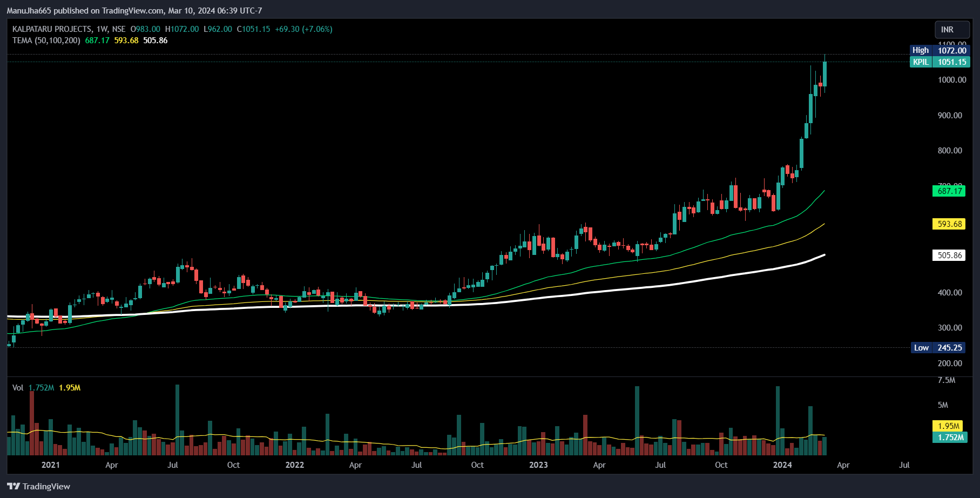Click the yellow 593.68 TEMA value tag
The height and width of the screenshot is (498, 980).
click(949, 224)
